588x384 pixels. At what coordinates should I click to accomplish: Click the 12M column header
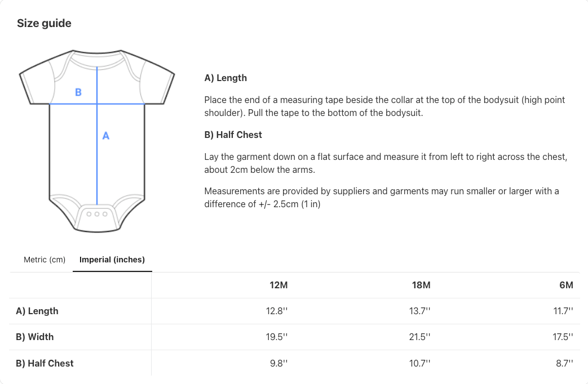coord(278,285)
